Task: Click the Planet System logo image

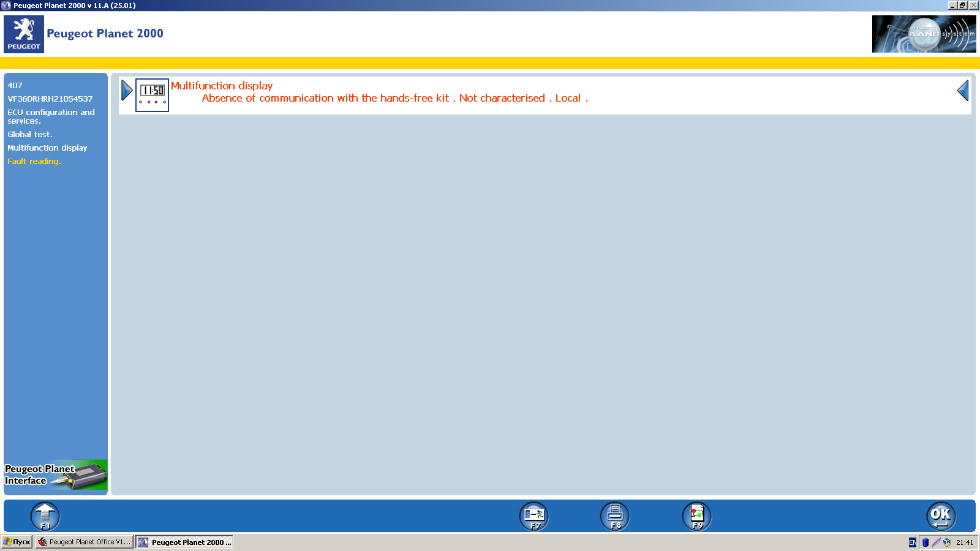Action: 924,34
